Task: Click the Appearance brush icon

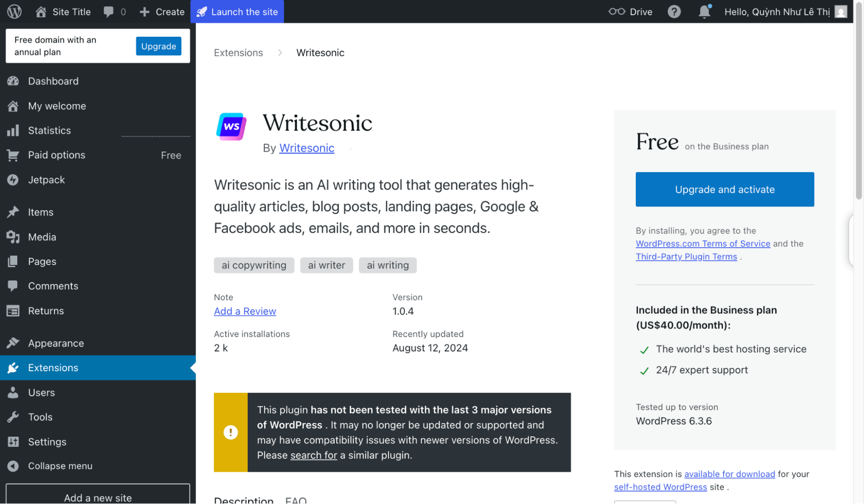Action: [x=13, y=343]
